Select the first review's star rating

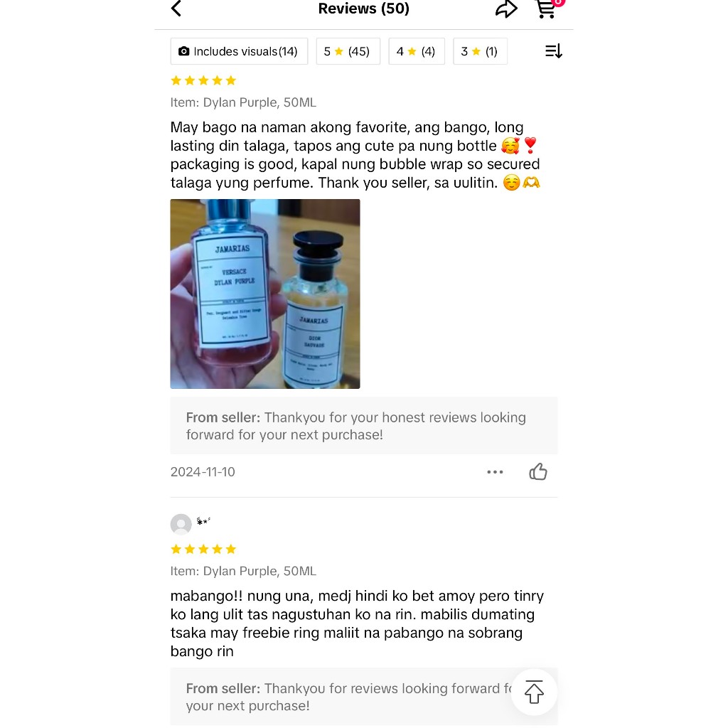click(203, 81)
